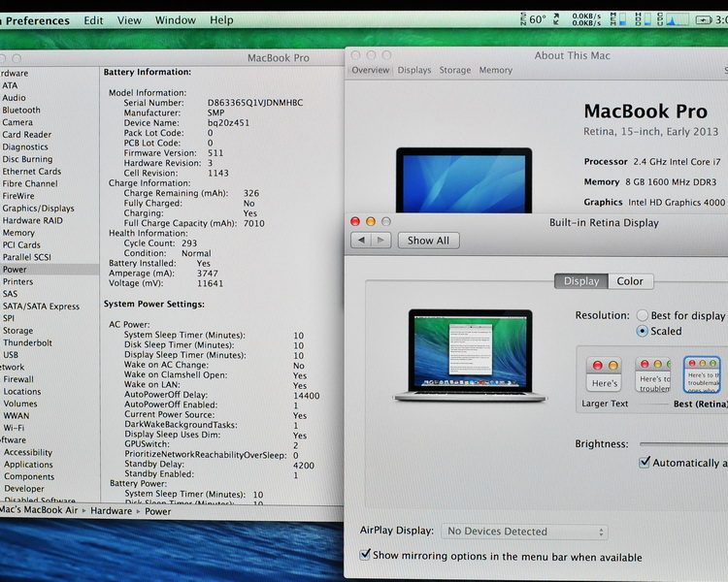This screenshot has height=582, width=728.
Task: Select Wi-Fi in the sidebar
Action: click(14, 428)
